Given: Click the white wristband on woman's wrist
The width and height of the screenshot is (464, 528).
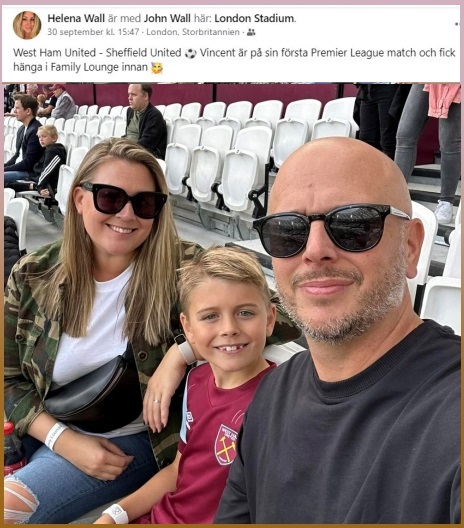Looking at the screenshot, I should (56, 436).
